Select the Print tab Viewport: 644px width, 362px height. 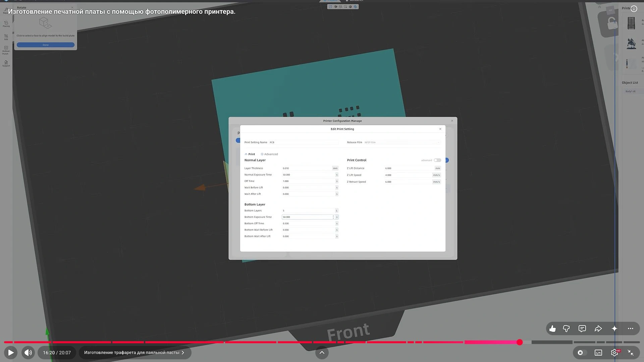(x=250, y=154)
